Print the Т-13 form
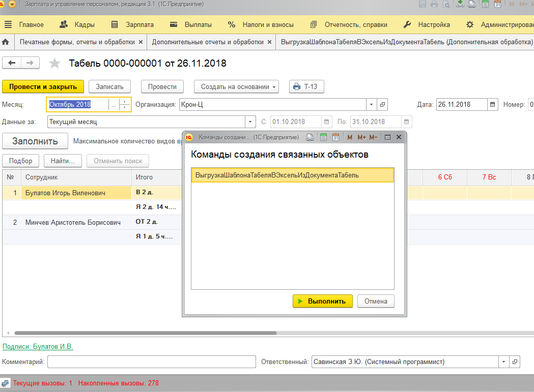Viewport: 534px width, 392px height. (306, 87)
